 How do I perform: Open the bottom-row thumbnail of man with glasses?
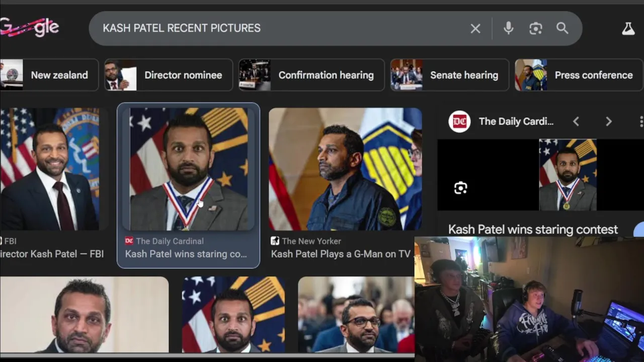(356, 315)
